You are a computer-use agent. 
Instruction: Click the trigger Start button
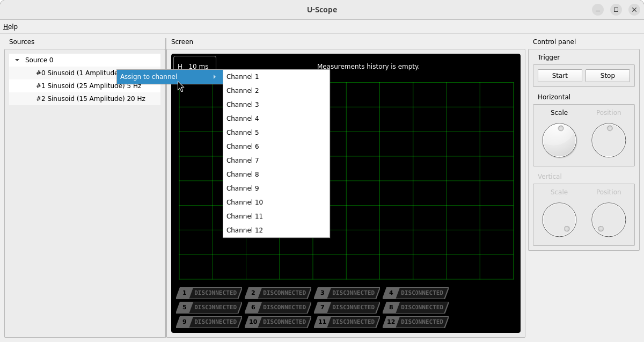tap(560, 76)
